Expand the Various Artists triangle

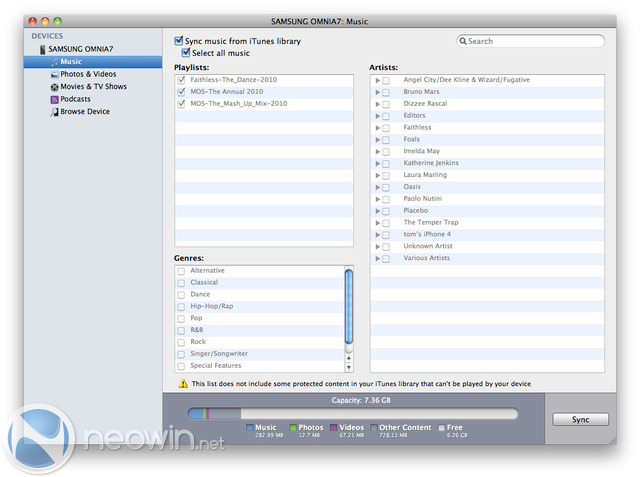point(378,258)
